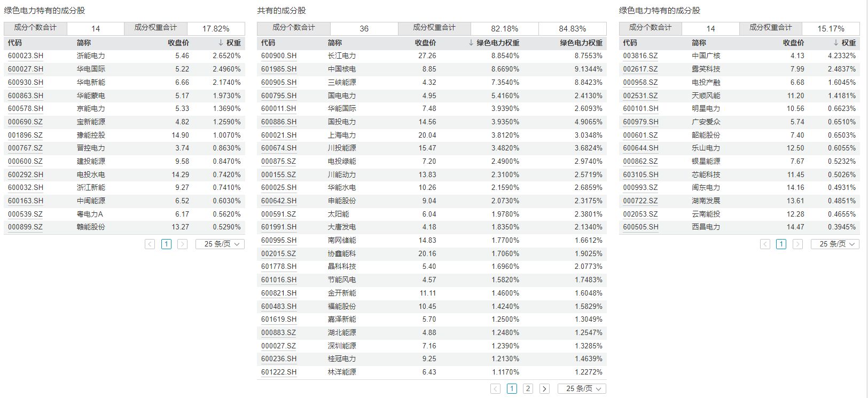The height and width of the screenshot is (398, 868).
Task: Click next page arrow under 17.82% weight table
Action: click(x=182, y=244)
